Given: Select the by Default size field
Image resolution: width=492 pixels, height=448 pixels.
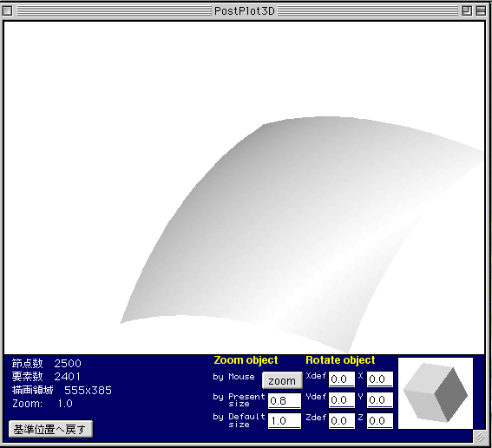Looking at the screenshot, I should pyautogui.click(x=285, y=421).
